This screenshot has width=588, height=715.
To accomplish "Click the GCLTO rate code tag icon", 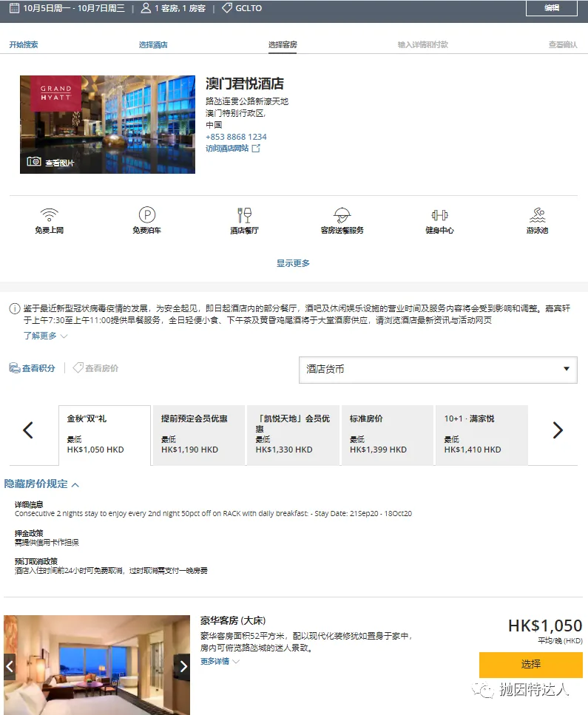I will [x=227, y=7].
